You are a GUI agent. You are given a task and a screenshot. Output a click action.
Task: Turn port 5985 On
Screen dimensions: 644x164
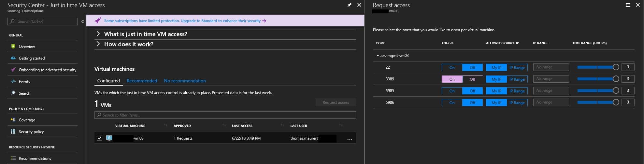pyautogui.click(x=452, y=91)
